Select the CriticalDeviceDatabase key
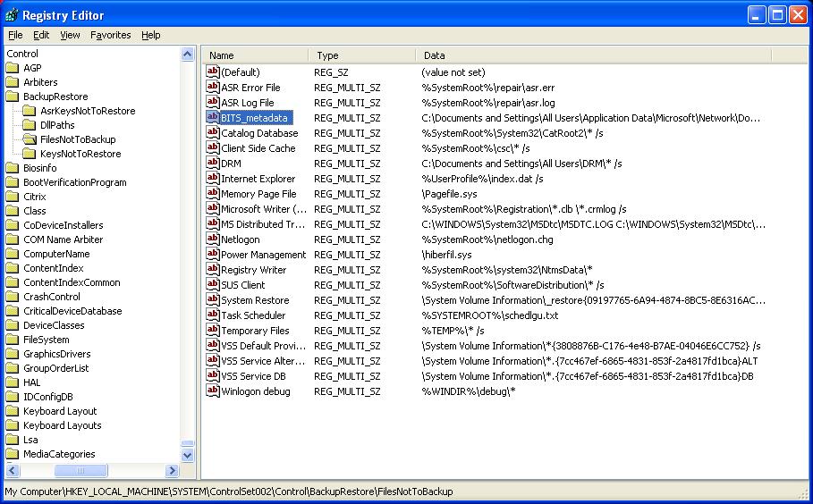The height and width of the screenshot is (504, 813). [72, 311]
